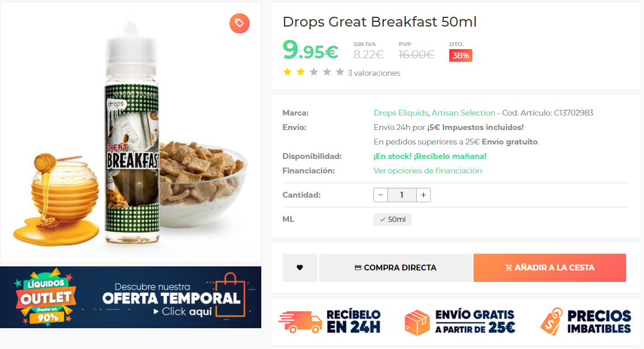The image size is (644, 349).
Task: Click the shopping bag graphic in banner
Action: (x=230, y=296)
